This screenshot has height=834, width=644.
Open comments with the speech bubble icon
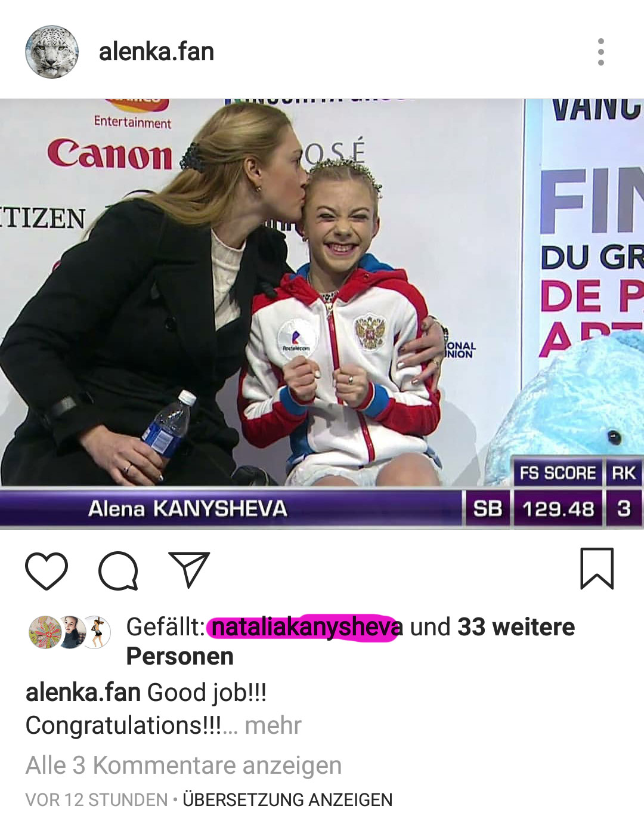118,571
